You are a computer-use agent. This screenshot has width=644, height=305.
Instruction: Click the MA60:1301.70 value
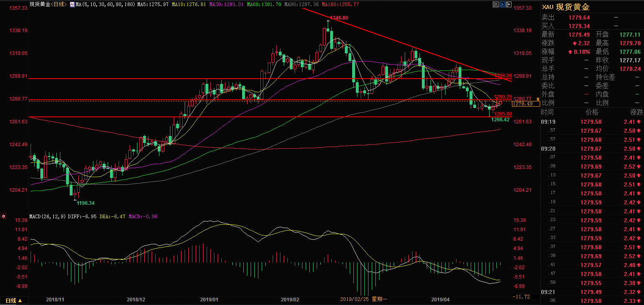click(264, 4)
